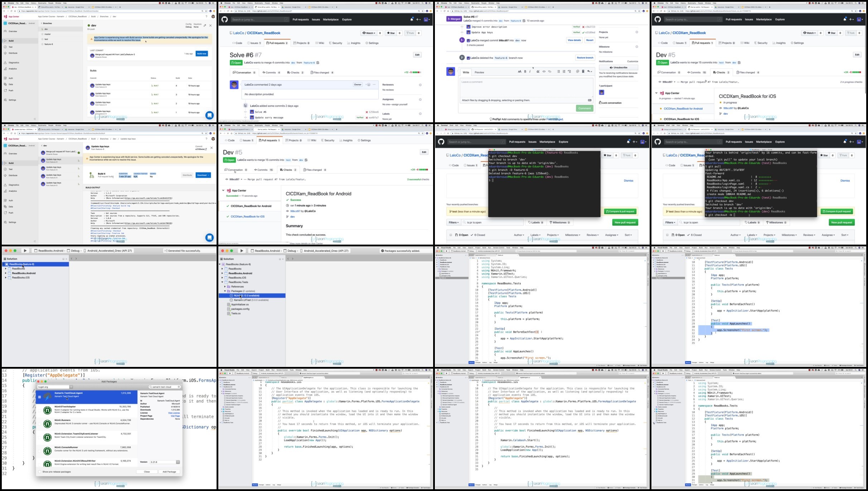Image resolution: width=868 pixels, height=491 pixels.
Task: Select Tests.cs in ReadBooks.Tests tree
Action: pyautogui.click(x=236, y=314)
